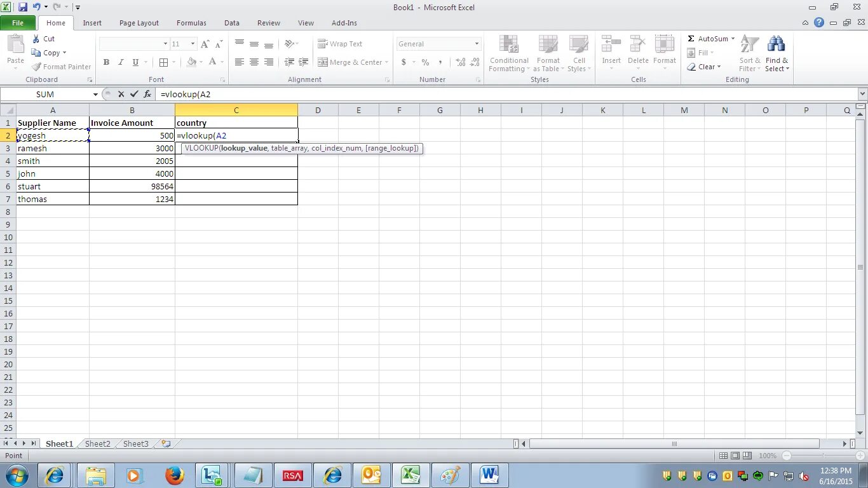
Task: Click the Fill button
Action: [x=700, y=53]
